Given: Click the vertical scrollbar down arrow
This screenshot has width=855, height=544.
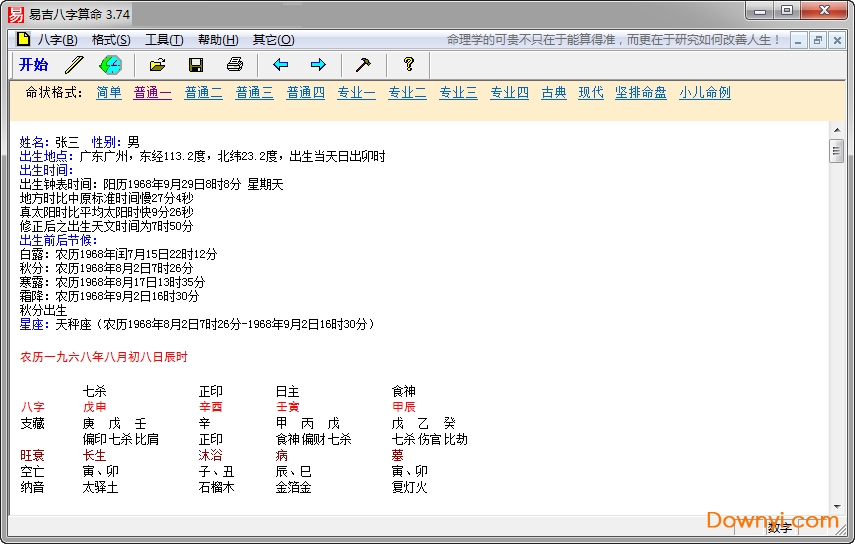Looking at the screenshot, I should [x=836, y=507].
